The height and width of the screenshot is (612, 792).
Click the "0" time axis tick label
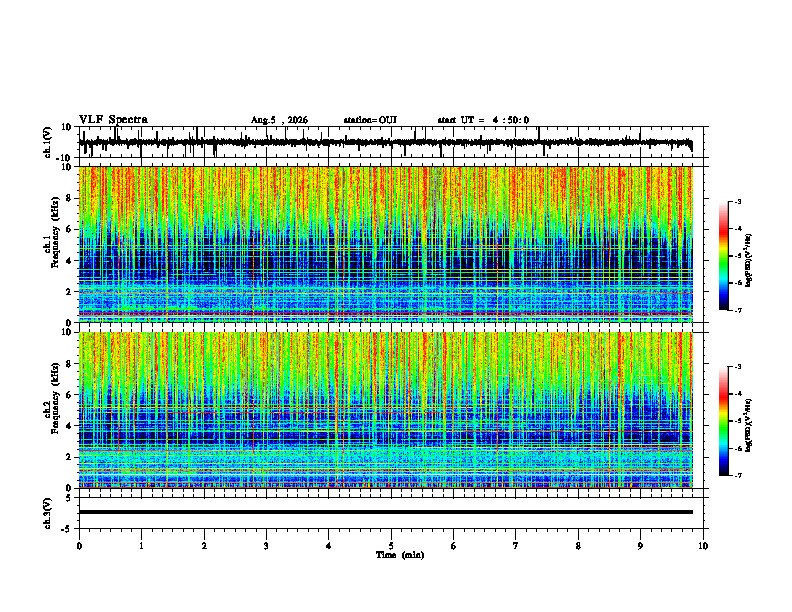79,546
